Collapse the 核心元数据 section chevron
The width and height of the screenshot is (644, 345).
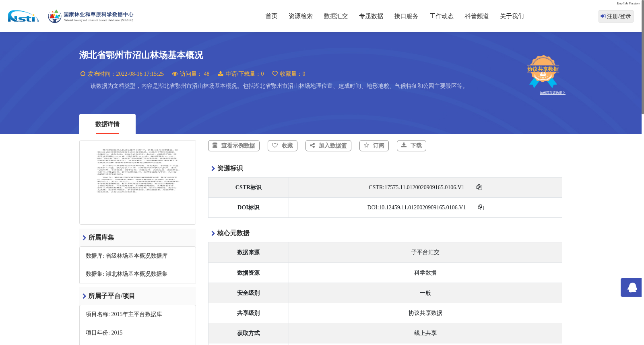(213, 233)
